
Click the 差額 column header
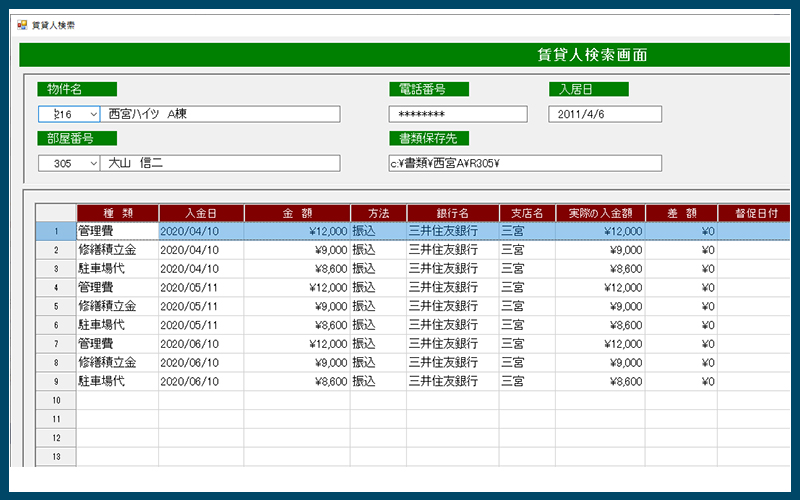tap(681, 213)
